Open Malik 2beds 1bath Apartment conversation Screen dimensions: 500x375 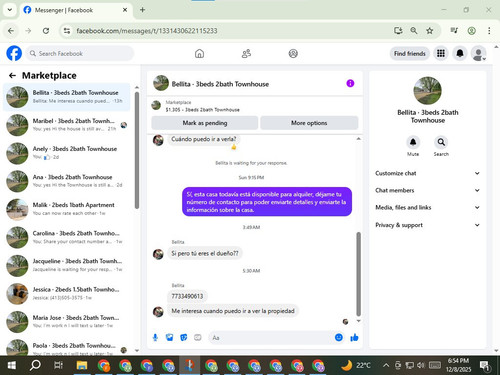pyautogui.click(x=66, y=209)
